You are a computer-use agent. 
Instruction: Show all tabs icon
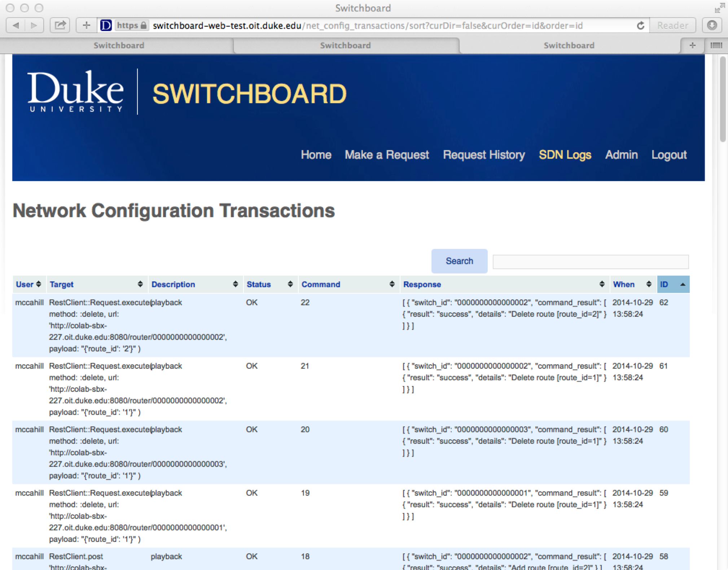click(716, 45)
